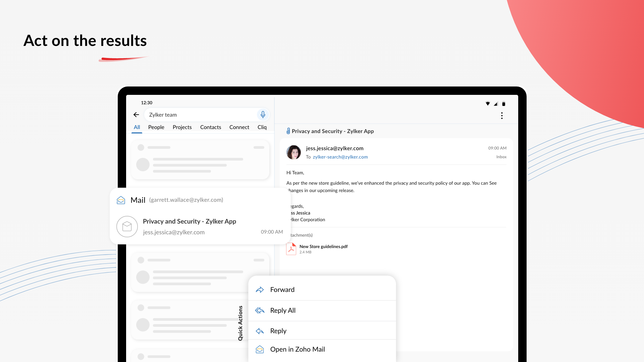Click the 12:30 status bar clock

147,103
